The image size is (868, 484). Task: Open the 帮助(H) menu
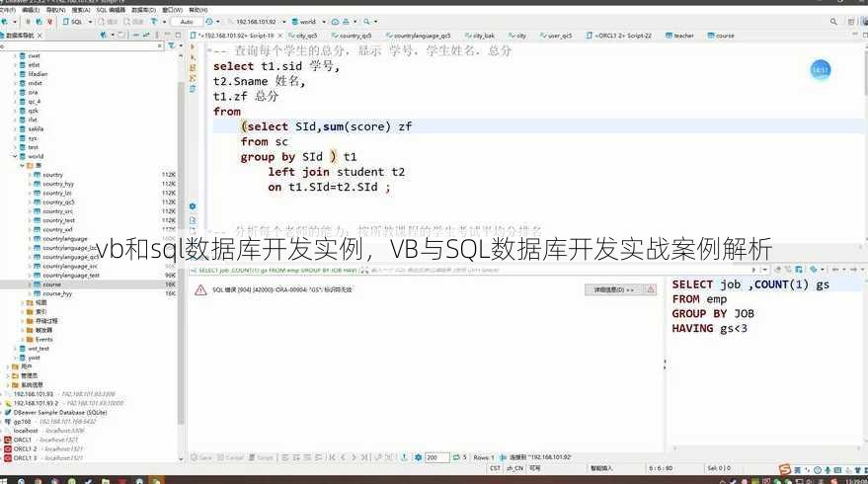coord(198,10)
